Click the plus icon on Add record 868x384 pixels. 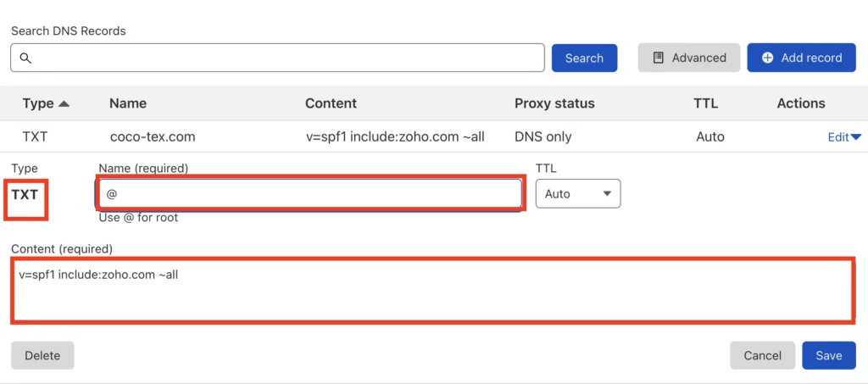point(767,58)
